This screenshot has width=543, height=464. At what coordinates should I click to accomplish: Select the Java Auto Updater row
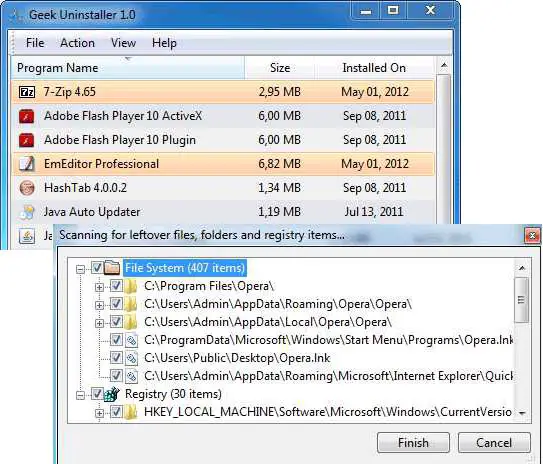point(223,212)
